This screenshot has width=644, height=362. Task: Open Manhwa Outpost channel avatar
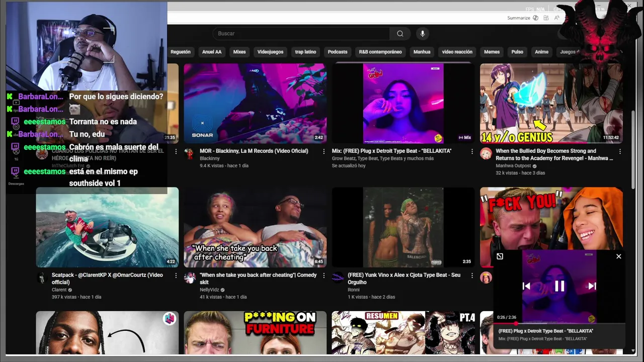click(486, 153)
